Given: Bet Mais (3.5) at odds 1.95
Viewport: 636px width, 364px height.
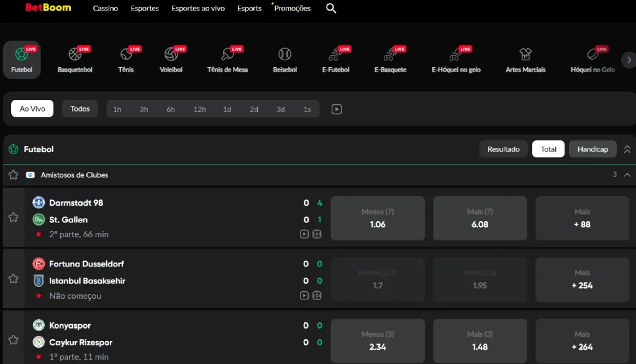Looking at the screenshot, I should 480,280.
